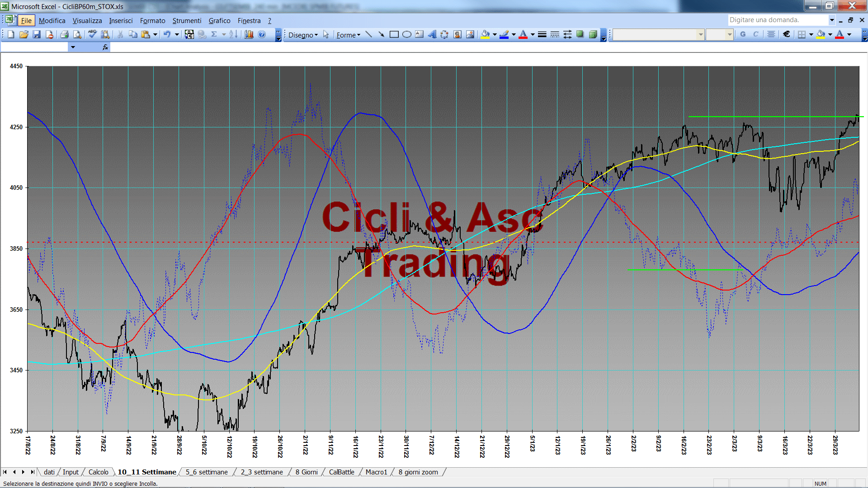This screenshot has height=488, width=868.
Task: Open the Inserisci menu
Action: tap(121, 20)
